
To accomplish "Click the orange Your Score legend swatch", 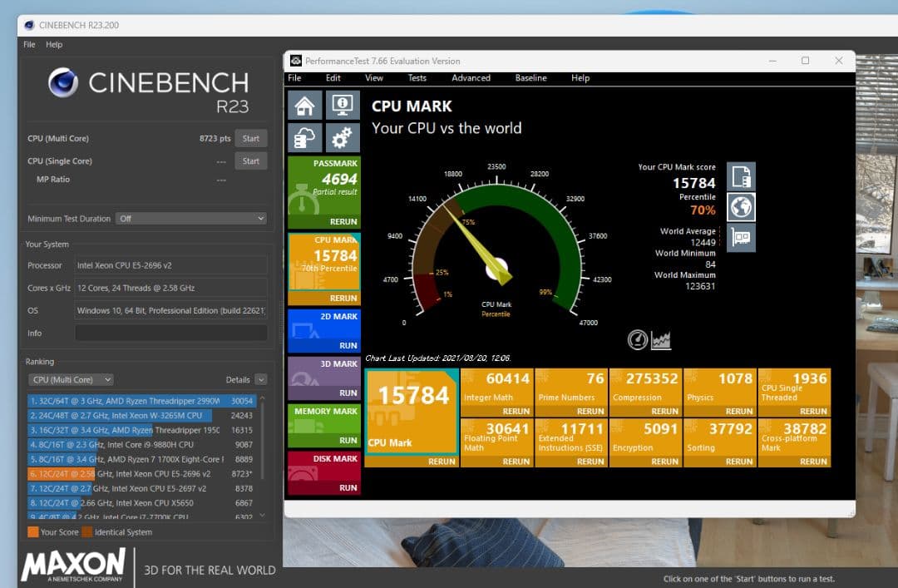I will coord(32,532).
